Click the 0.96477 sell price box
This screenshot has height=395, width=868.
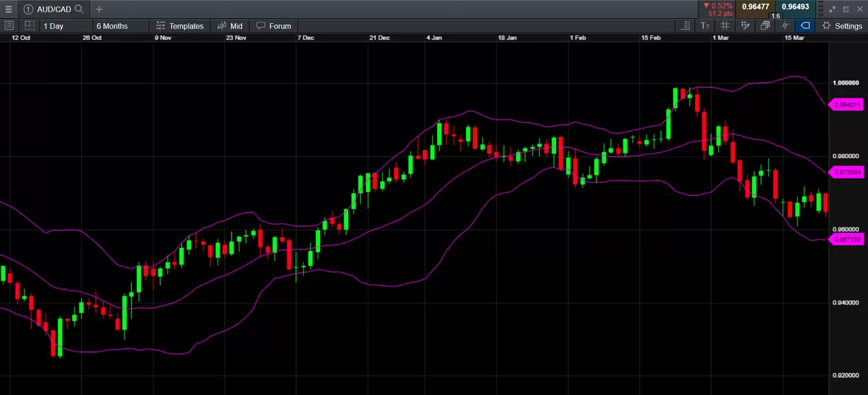pos(756,7)
